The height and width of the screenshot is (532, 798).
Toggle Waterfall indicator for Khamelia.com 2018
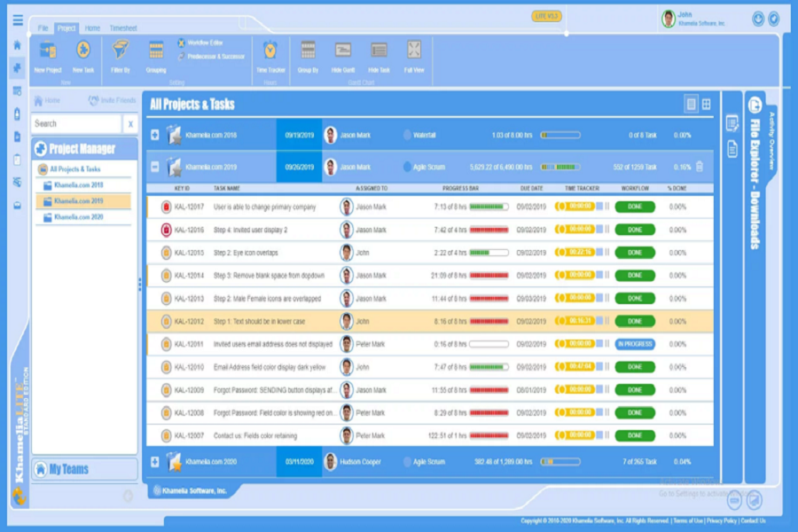pyautogui.click(x=407, y=135)
